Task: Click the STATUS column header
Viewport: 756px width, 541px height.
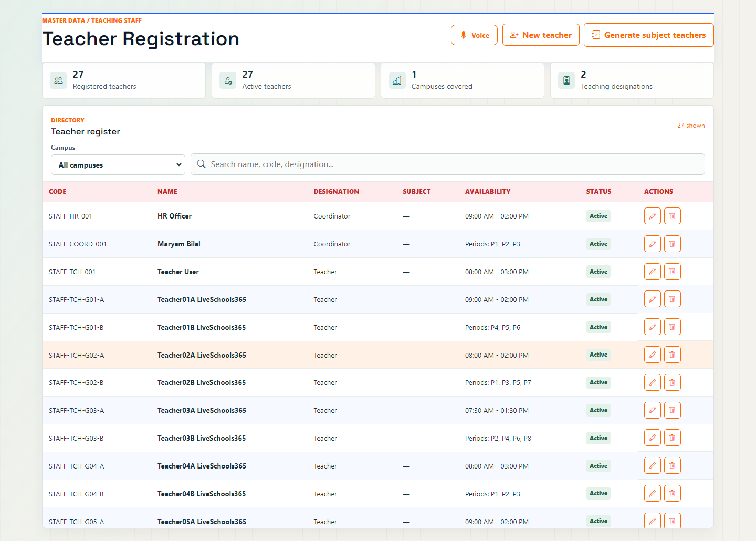Action: tap(598, 192)
